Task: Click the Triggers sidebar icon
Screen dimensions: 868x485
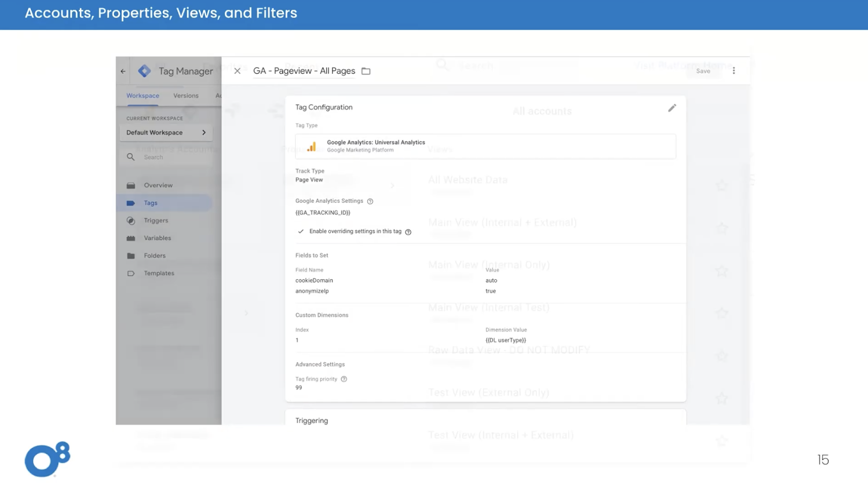Action: (131, 221)
